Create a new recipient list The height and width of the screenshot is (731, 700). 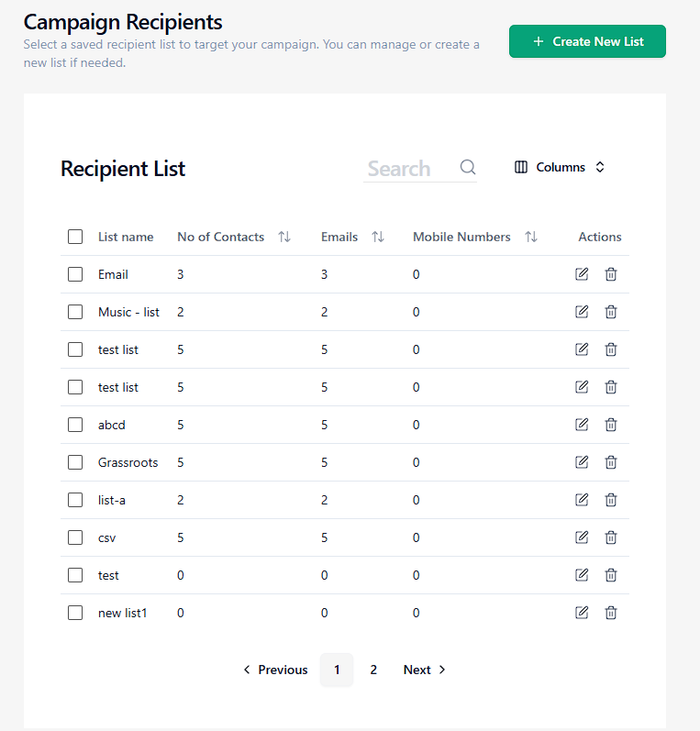tap(587, 41)
